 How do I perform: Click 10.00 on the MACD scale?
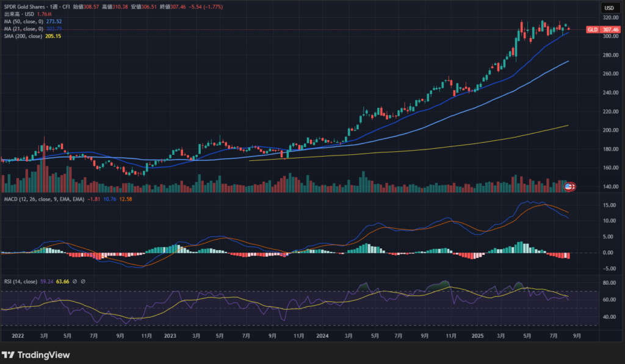[609, 221]
